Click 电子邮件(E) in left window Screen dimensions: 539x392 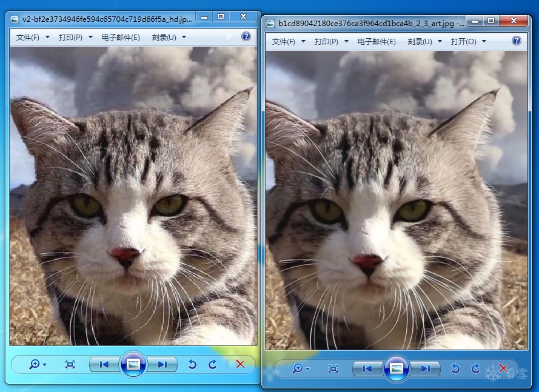[x=121, y=37]
